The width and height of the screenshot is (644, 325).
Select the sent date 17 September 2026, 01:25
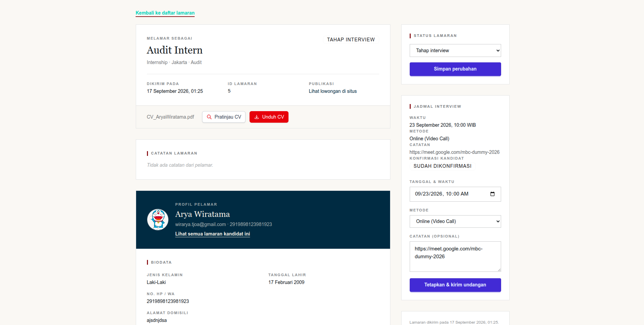pyautogui.click(x=175, y=91)
